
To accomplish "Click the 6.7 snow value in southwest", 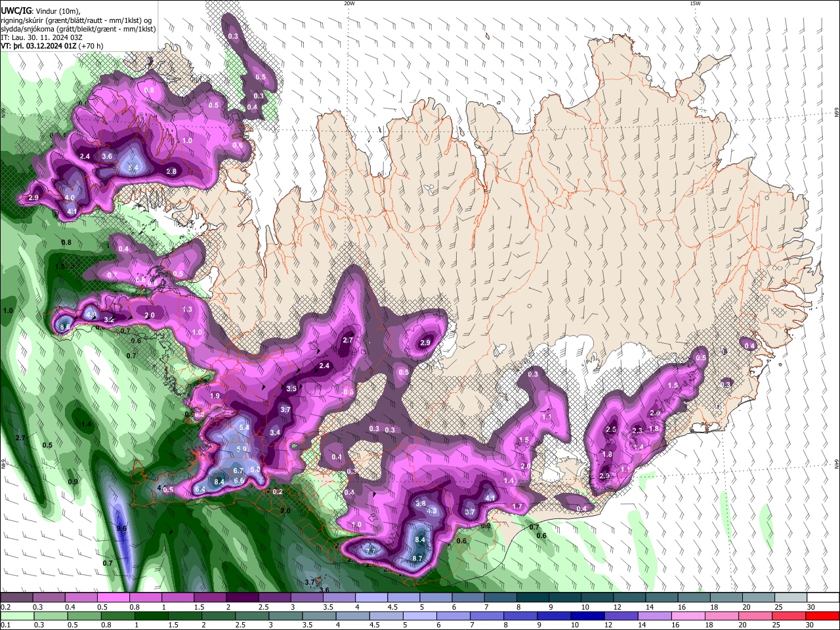I will (238, 471).
